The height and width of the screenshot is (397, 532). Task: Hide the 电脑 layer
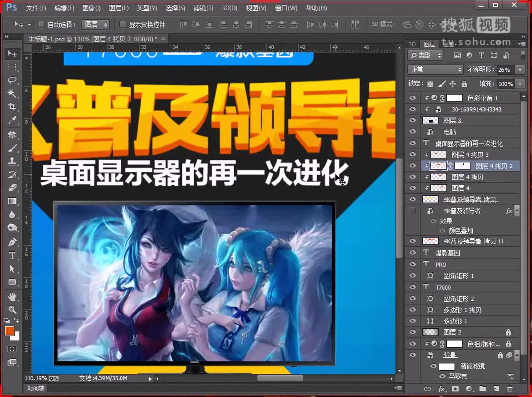click(x=412, y=132)
